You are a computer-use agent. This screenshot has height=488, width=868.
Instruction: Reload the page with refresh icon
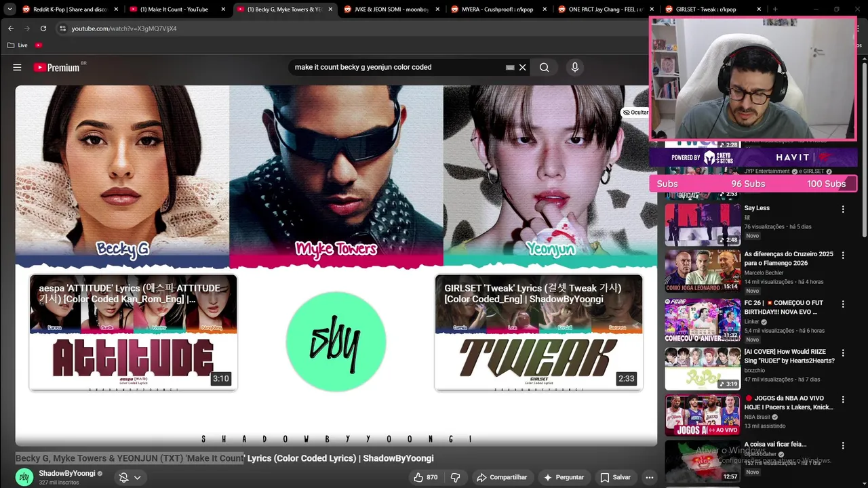[x=43, y=28]
